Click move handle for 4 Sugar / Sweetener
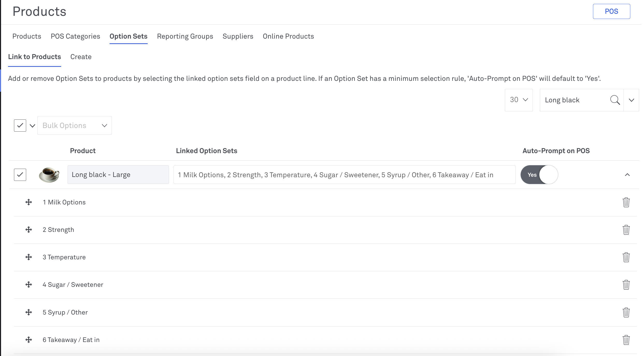Image resolution: width=644 pixels, height=356 pixels. pos(29,284)
